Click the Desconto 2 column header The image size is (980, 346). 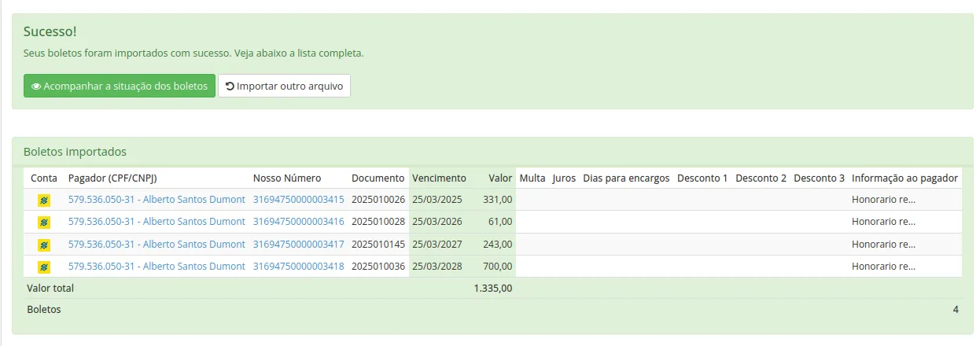point(761,179)
